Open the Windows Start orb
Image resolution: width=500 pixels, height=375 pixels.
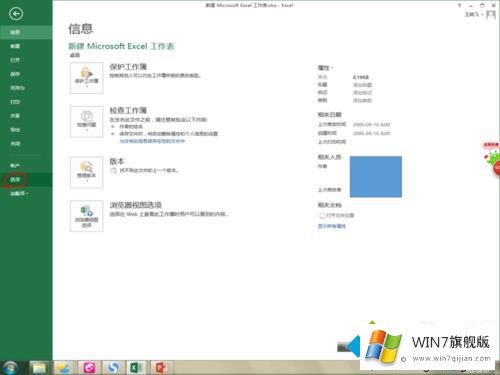pos(10,368)
